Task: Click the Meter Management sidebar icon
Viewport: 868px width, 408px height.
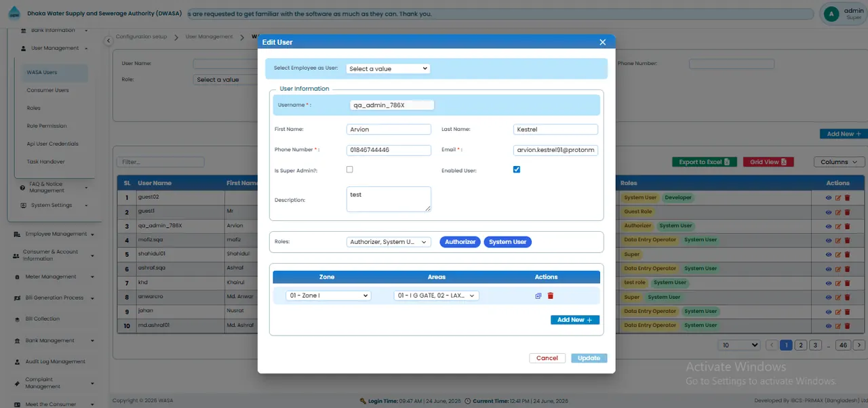Action: pyautogui.click(x=17, y=277)
